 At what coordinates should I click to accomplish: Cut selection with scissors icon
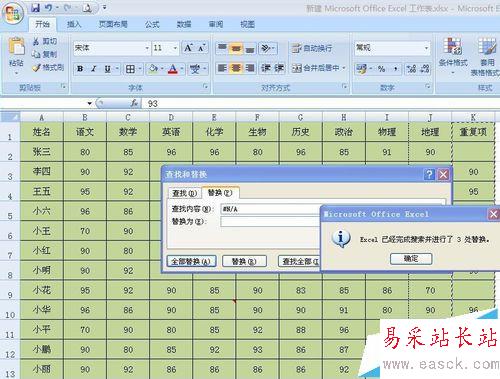(x=36, y=42)
